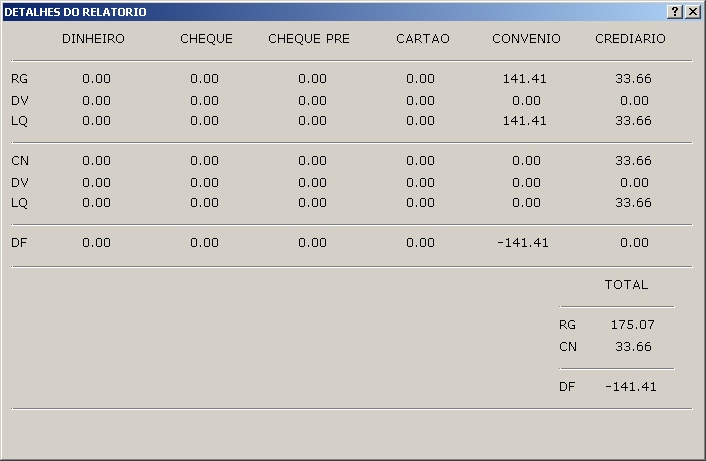Viewport: 706px width, 461px height.
Task: Select the CN row CREDIARIO value
Action: click(x=633, y=160)
